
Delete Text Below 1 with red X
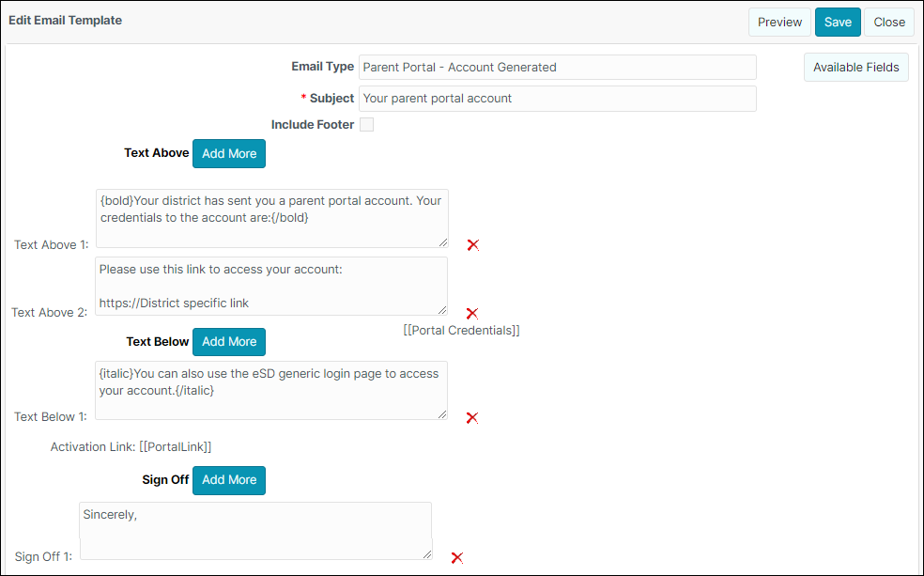tap(472, 417)
